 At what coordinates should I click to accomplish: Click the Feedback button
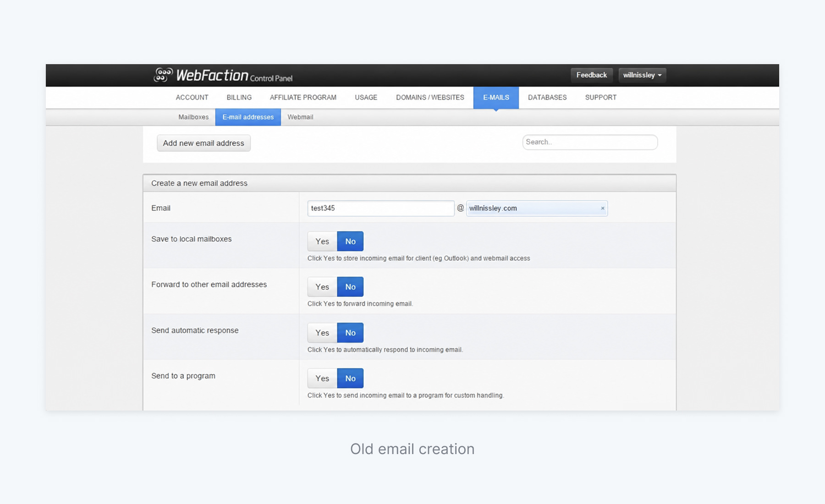coord(591,75)
